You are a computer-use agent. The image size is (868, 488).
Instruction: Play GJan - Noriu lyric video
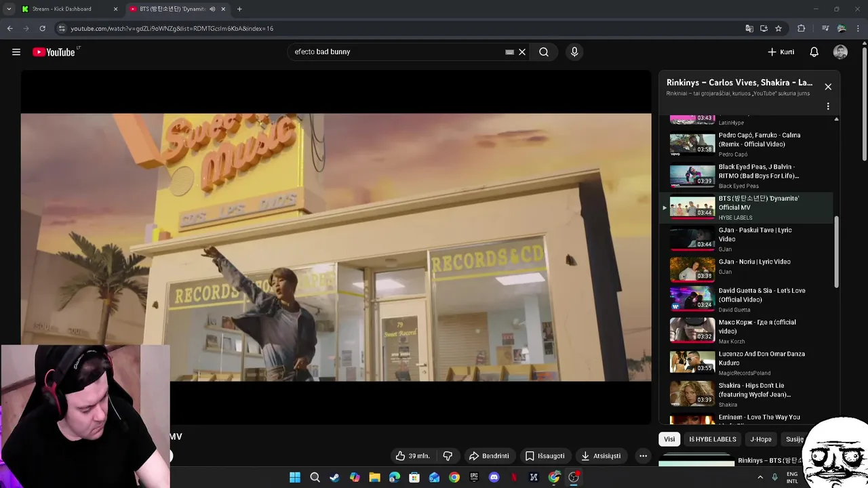pos(747,270)
